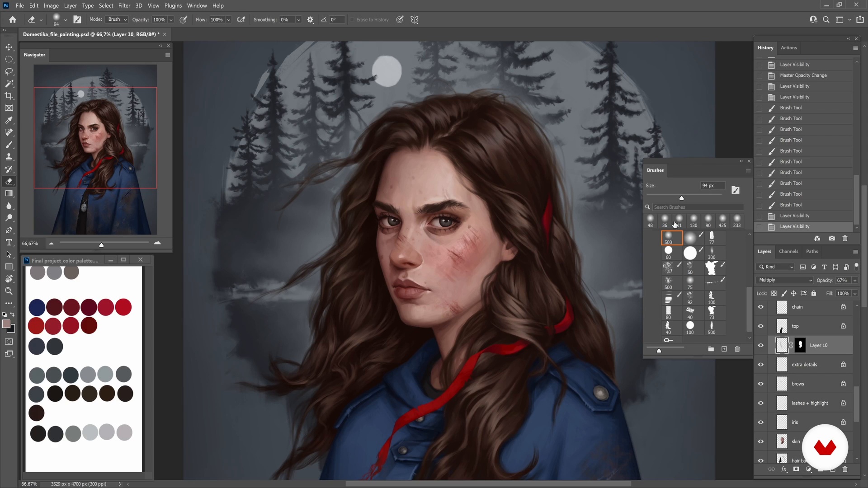Screen dimensions: 868x488
Task: Hide the chain layer
Action: point(761,307)
